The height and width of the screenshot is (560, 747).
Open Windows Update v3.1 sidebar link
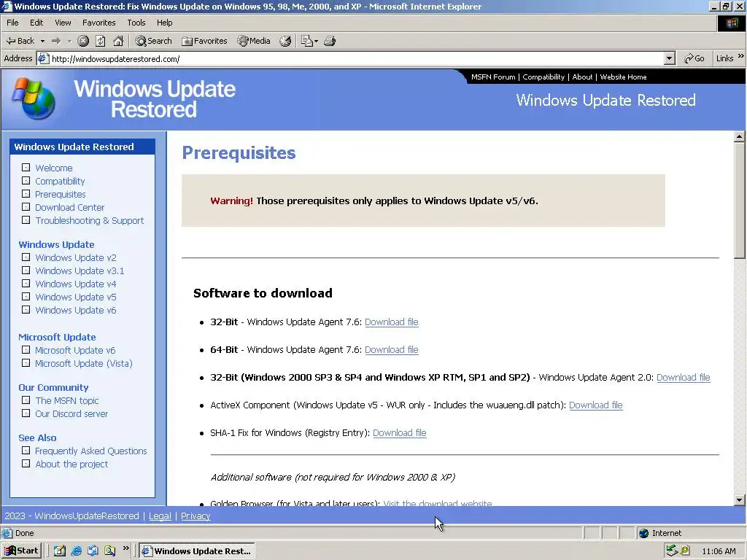tap(80, 271)
